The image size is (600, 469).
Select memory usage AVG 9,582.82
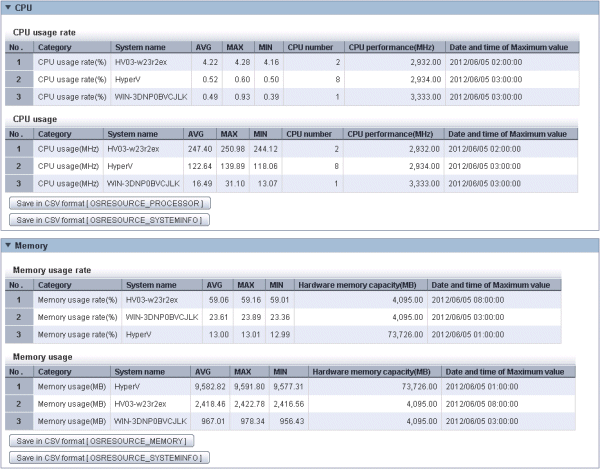[210, 387]
